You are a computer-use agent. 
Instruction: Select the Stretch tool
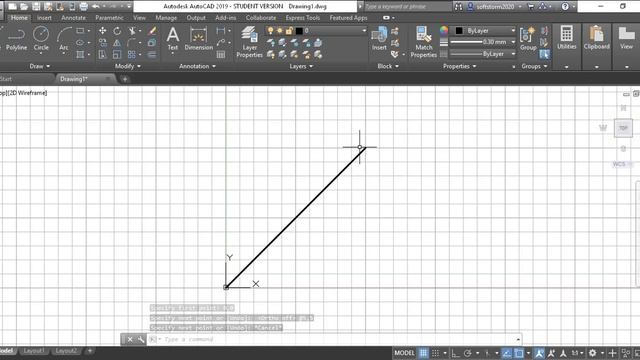[102, 54]
